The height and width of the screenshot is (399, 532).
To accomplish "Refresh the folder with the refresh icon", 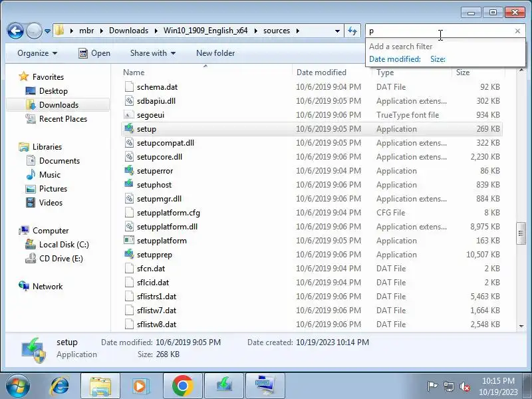I will click(352, 31).
